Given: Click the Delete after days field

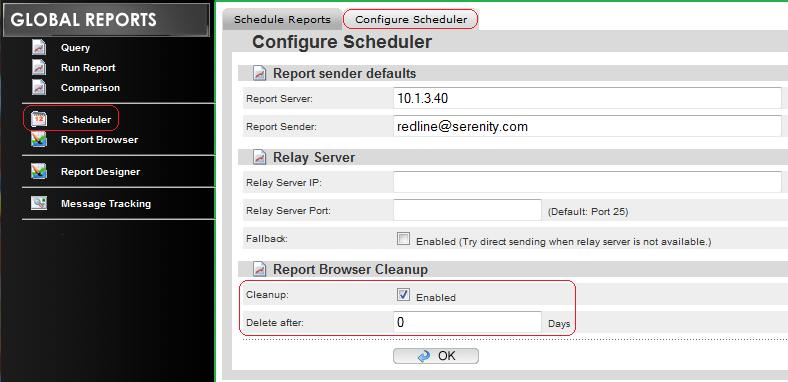Looking at the screenshot, I should pyautogui.click(x=467, y=322).
